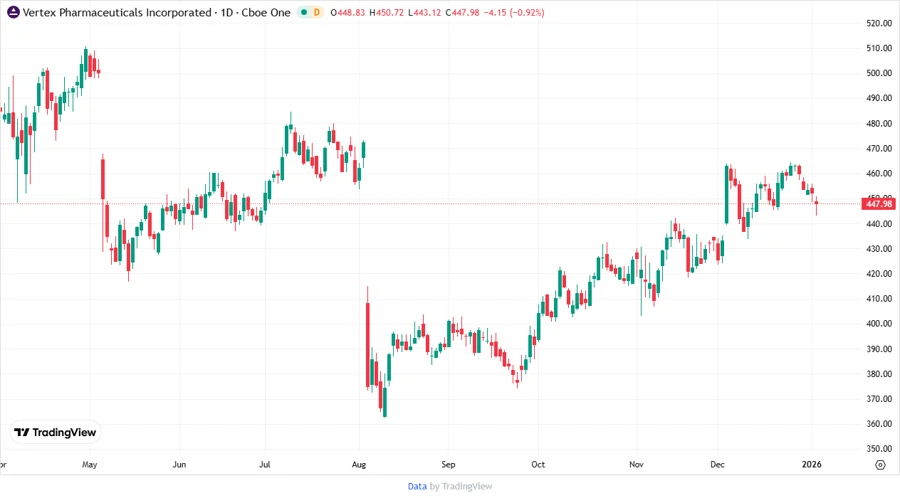Open the chart settings gear icon

coord(880,465)
